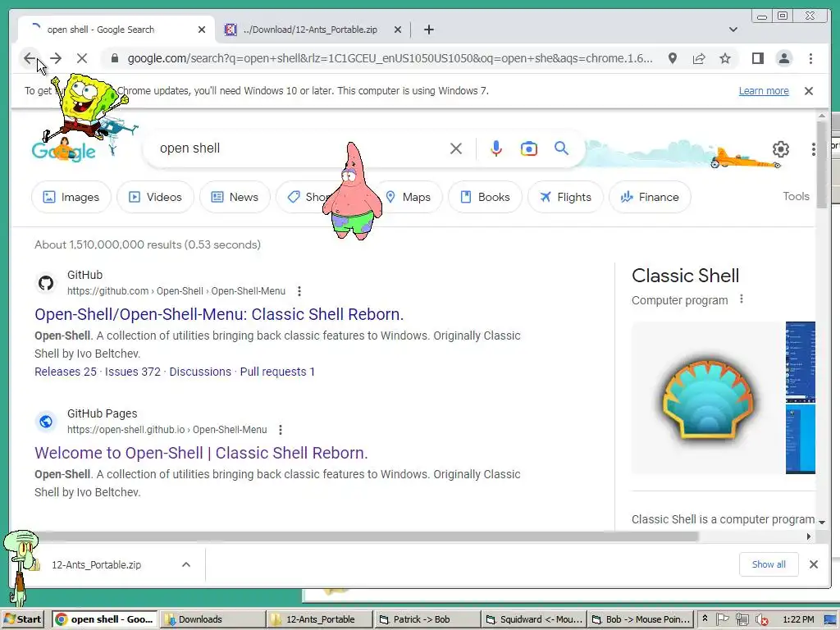Select the Finance filter
Image resolution: width=840 pixels, height=630 pixels.
[650, 197]
